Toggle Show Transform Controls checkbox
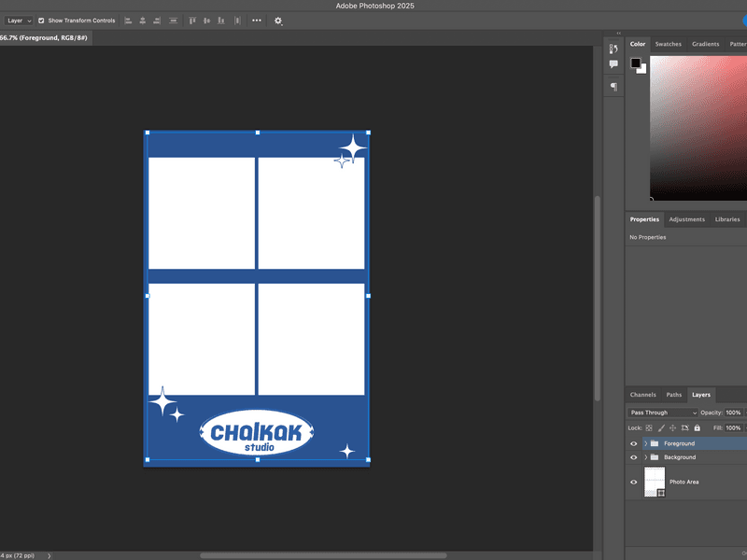747x560 pixels. tap(41, 21)
